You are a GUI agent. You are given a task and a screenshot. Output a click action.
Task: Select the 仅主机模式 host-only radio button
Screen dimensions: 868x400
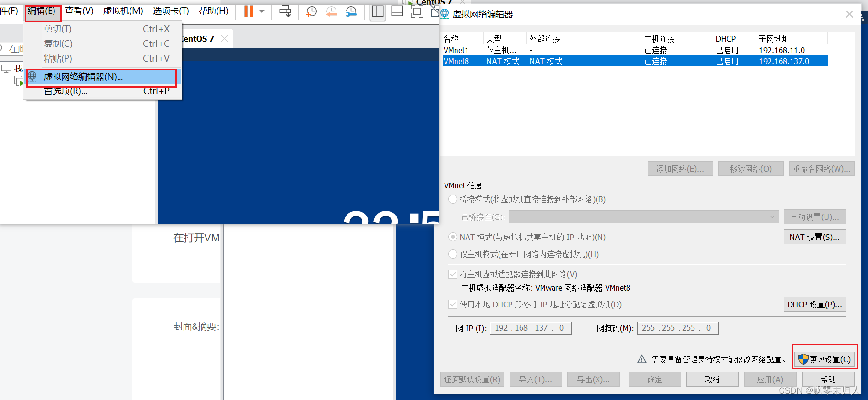[x=453, y=254]
